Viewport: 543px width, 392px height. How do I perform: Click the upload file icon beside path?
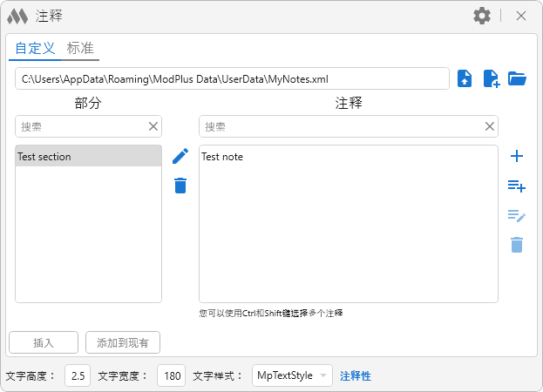click(465, 78)
